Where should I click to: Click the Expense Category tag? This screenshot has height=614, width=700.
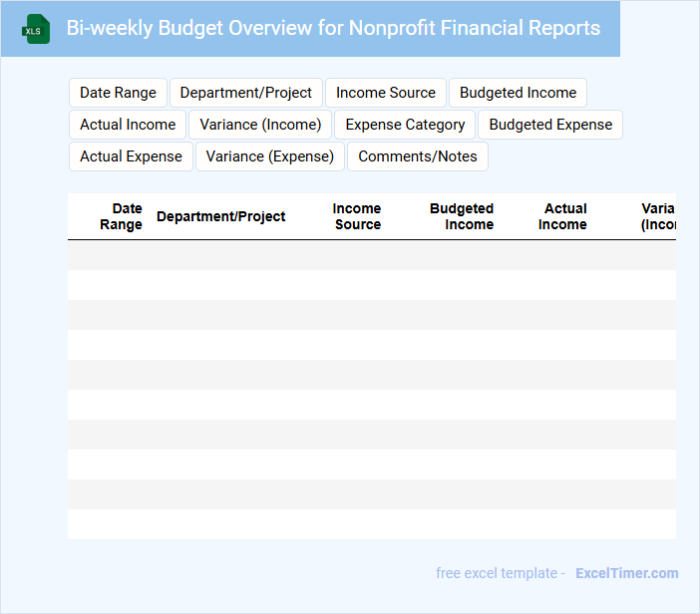405,125
